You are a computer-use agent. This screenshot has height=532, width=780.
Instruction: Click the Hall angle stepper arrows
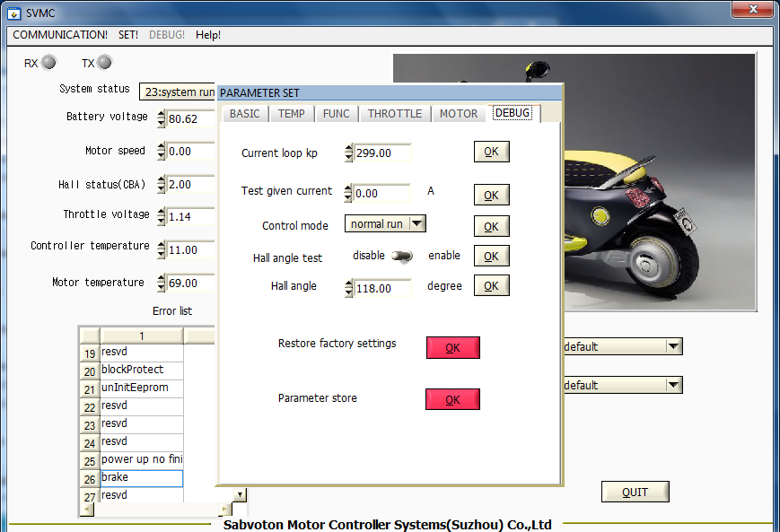[x=349, y=288]
